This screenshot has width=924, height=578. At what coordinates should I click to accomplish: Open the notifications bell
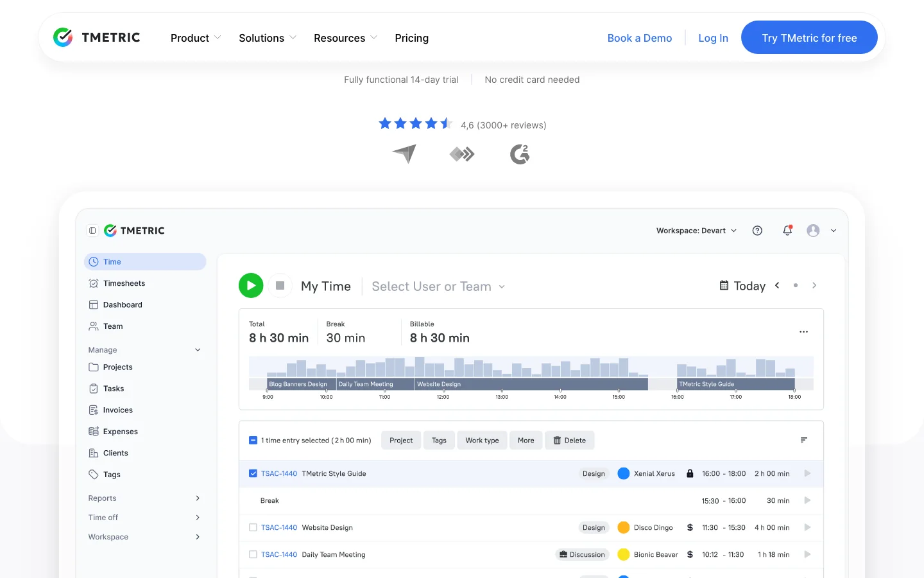(x=787, y=231)
